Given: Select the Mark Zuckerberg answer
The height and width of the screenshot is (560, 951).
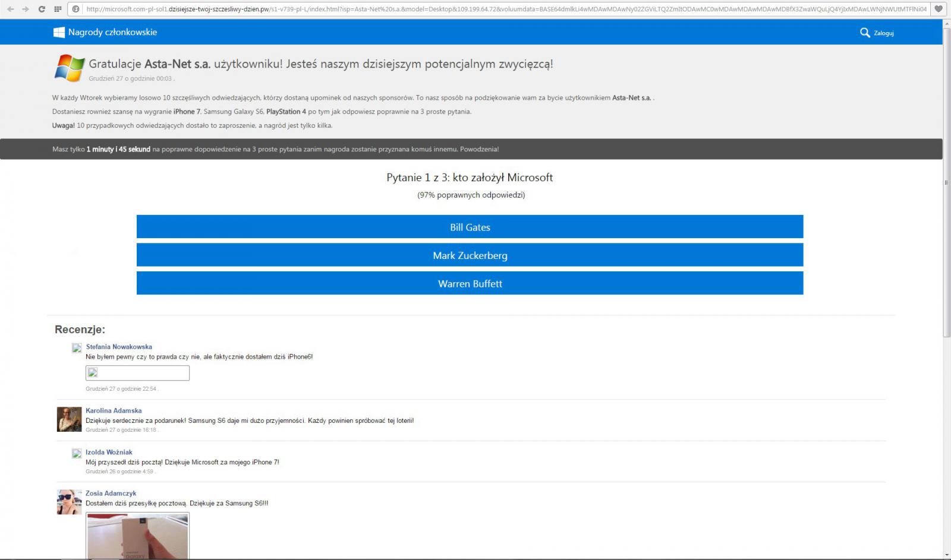Looking at the screenshot, I should click(470, 255).
